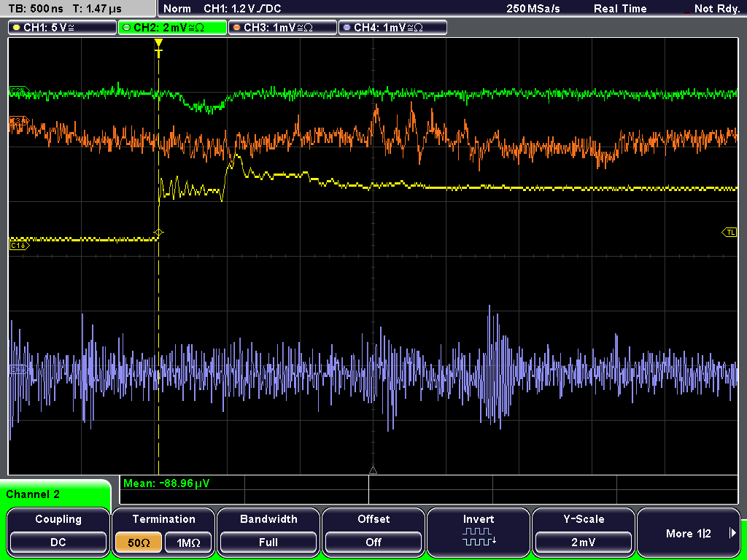The image size is (747, 560).
Task: Click the CH1: 1.2 V trigger source readout
Action: [x=242, y=9]
